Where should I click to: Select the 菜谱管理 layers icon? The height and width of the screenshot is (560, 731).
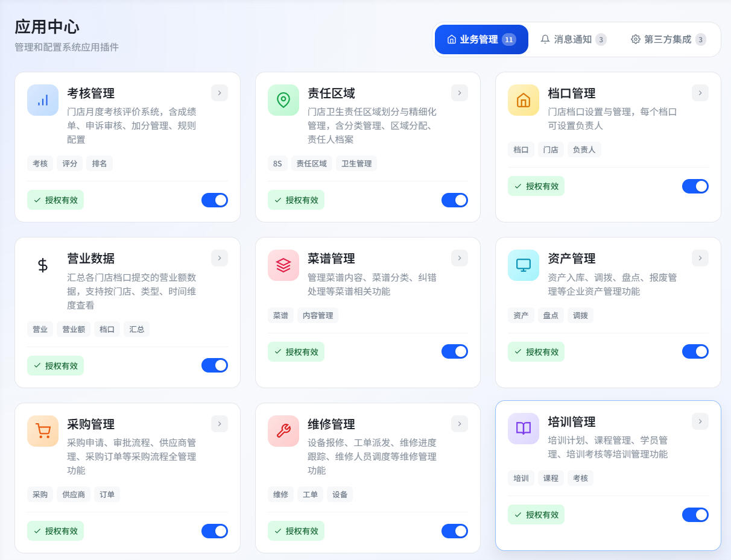pos(283,265)
